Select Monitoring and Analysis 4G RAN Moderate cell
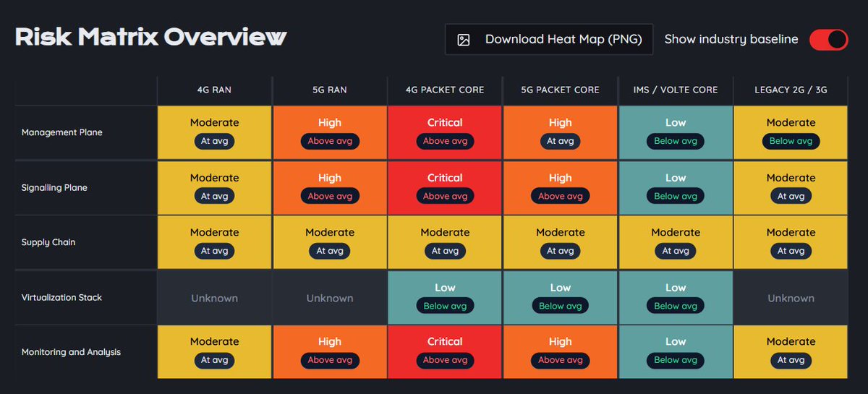Viewport: 868px width, 394px height. point(215,352)
